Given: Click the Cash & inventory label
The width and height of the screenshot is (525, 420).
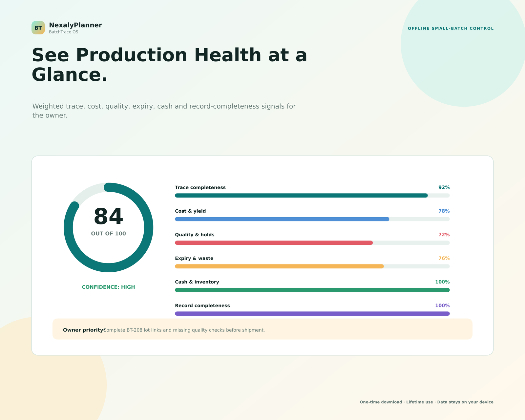Looking at the screenshot, I should pyautogui.click(x=197, y=282).
